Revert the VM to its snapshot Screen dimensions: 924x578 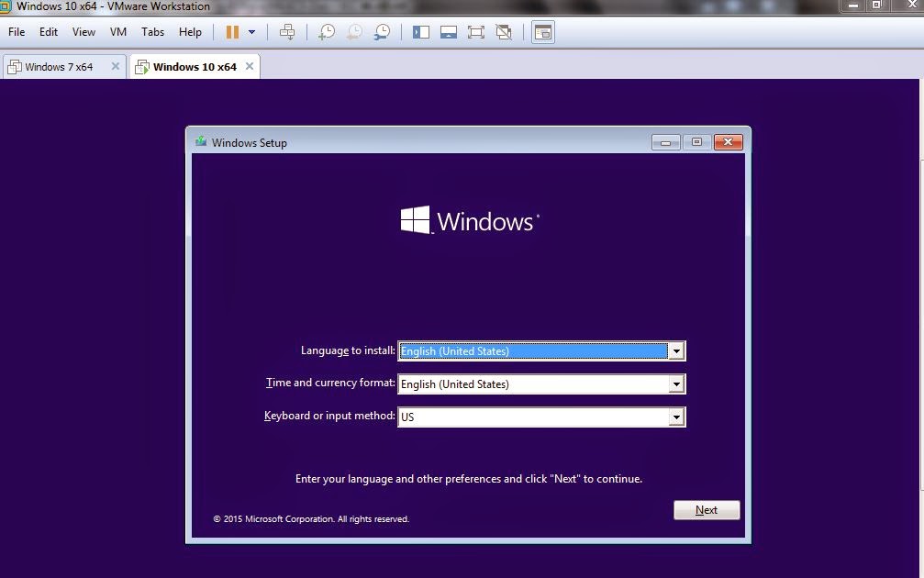(x=353, y=31)
